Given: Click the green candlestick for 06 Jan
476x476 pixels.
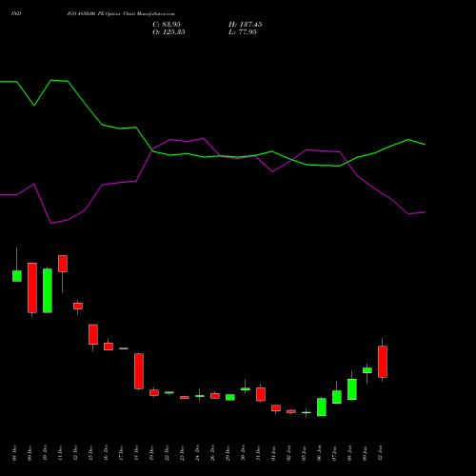Looking at the screenshot, I should click(x=322, y=407).
